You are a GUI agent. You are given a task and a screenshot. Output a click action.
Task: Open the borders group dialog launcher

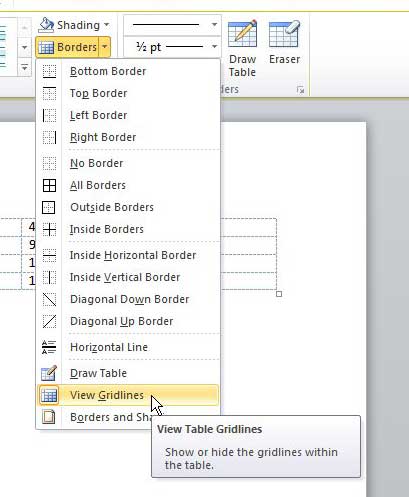(300, 90)
